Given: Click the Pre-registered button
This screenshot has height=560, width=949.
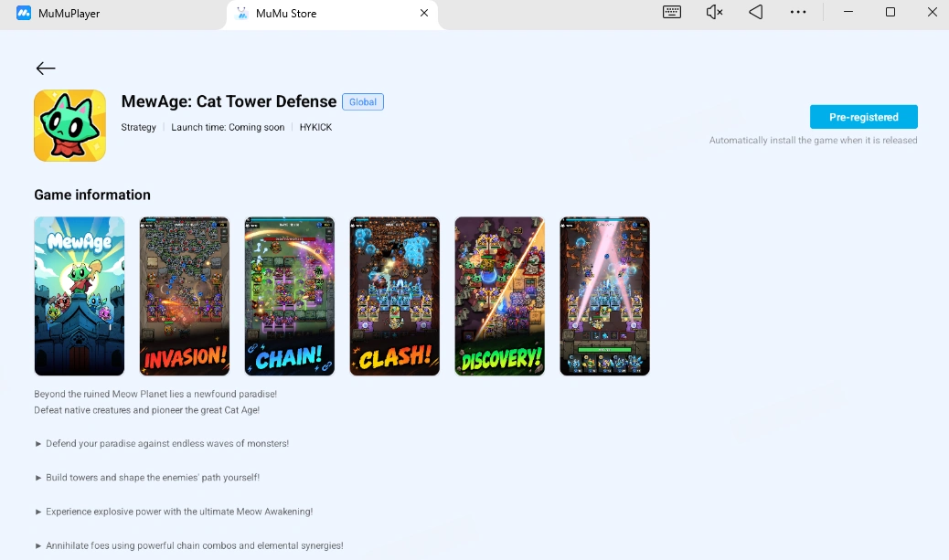Looking at the screenshot, I should (864, 117).
